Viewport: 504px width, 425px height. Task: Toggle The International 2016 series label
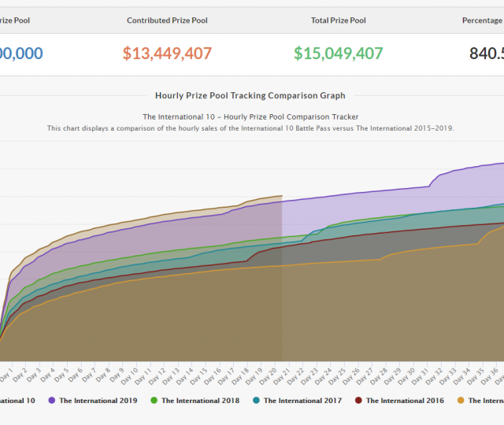click(405, 401)
